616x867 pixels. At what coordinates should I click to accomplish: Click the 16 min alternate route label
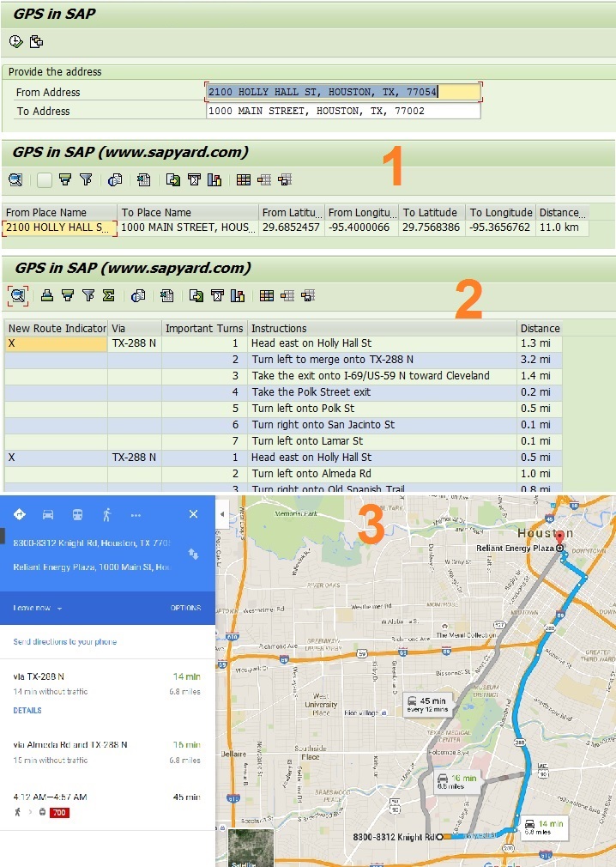coord(457,781)
